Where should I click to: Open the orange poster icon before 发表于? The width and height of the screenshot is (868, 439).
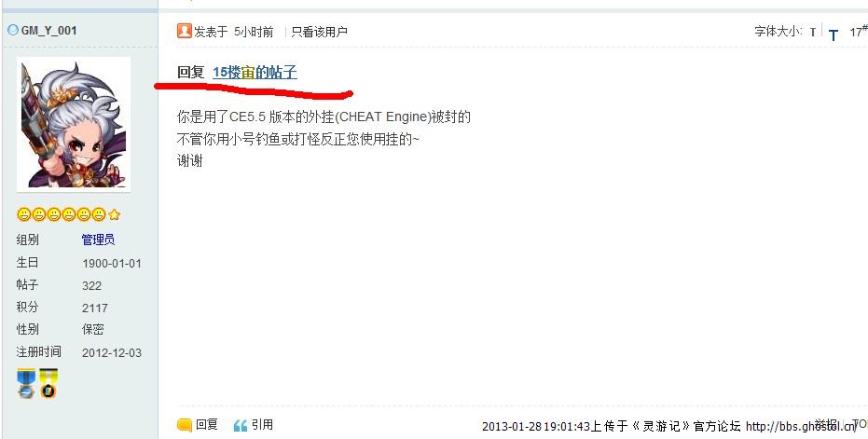coord(185,31)
